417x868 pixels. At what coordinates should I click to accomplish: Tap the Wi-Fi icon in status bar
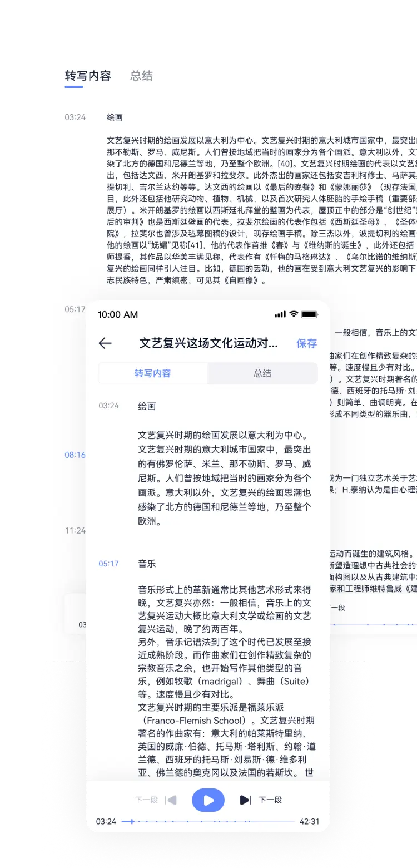pos(294,314)
